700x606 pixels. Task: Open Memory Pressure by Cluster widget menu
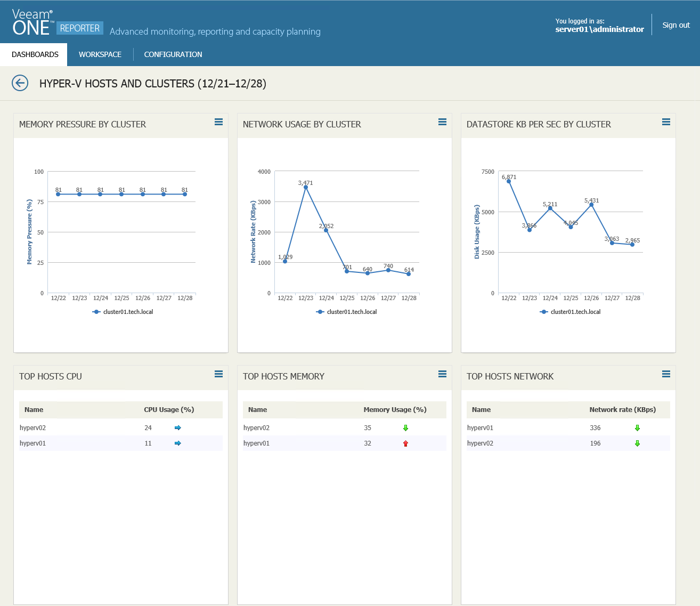pyautogui.click(x=218, y=122)
